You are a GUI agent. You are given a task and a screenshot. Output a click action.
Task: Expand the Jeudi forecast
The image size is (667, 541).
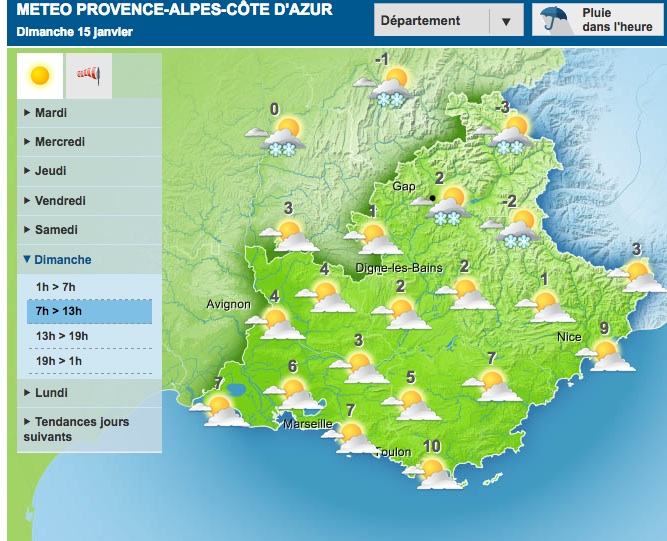[x=89, y=171]
